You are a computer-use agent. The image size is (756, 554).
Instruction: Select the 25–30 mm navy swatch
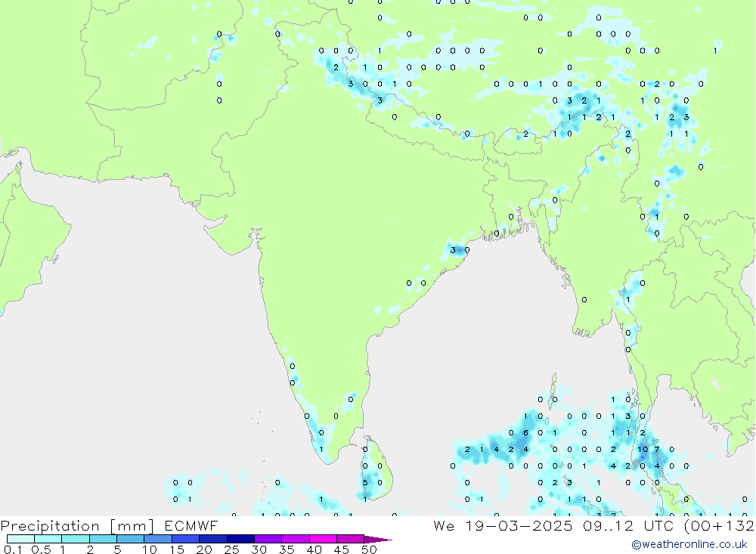[240, 539]
